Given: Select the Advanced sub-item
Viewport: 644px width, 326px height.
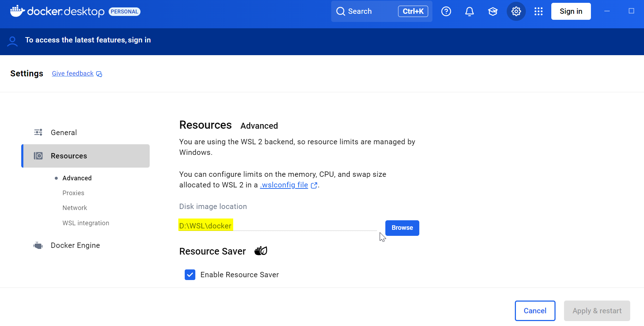Looking at the screenshot, I should pos(77,178).
